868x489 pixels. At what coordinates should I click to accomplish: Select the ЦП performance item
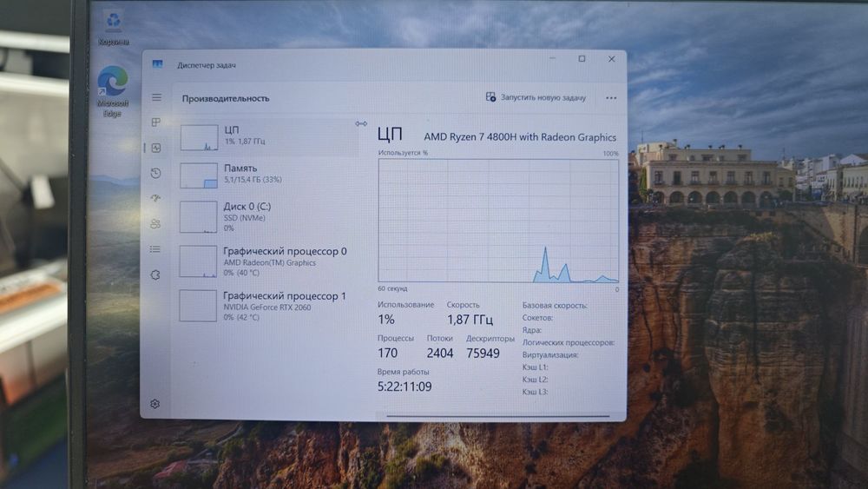click(268, 136)
